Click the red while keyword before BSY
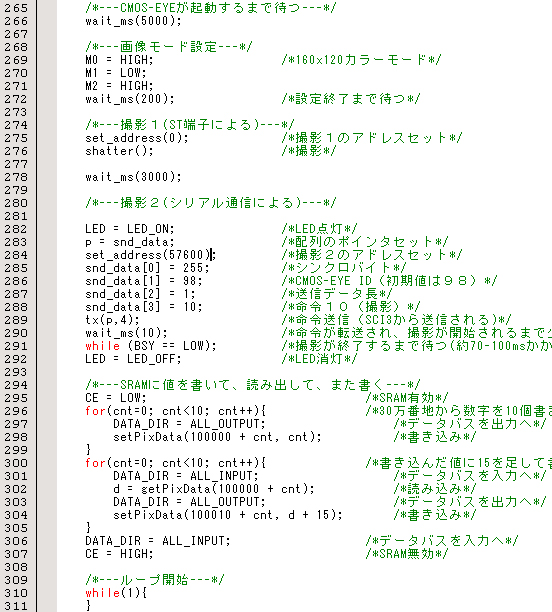Image resolution: width=552 pixels, height=612 pixels. (x=102, y=346)
